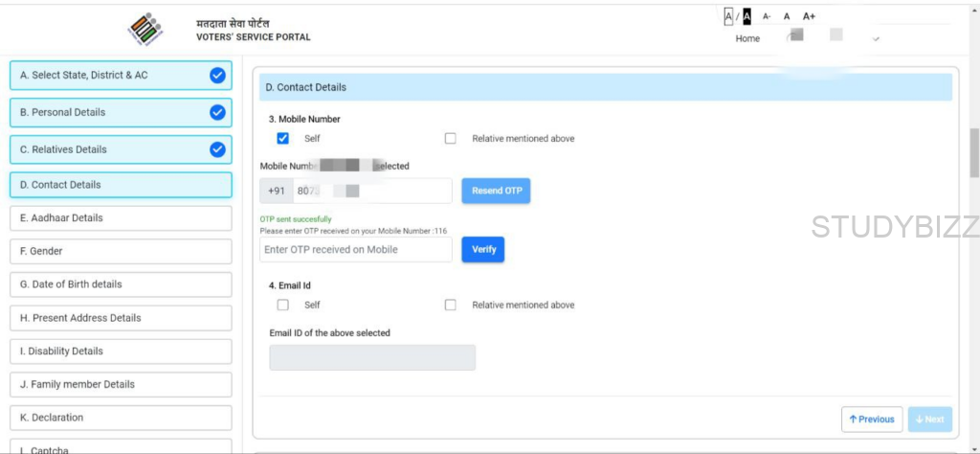Reset font size with normal A icon

[x=787, y=16]
